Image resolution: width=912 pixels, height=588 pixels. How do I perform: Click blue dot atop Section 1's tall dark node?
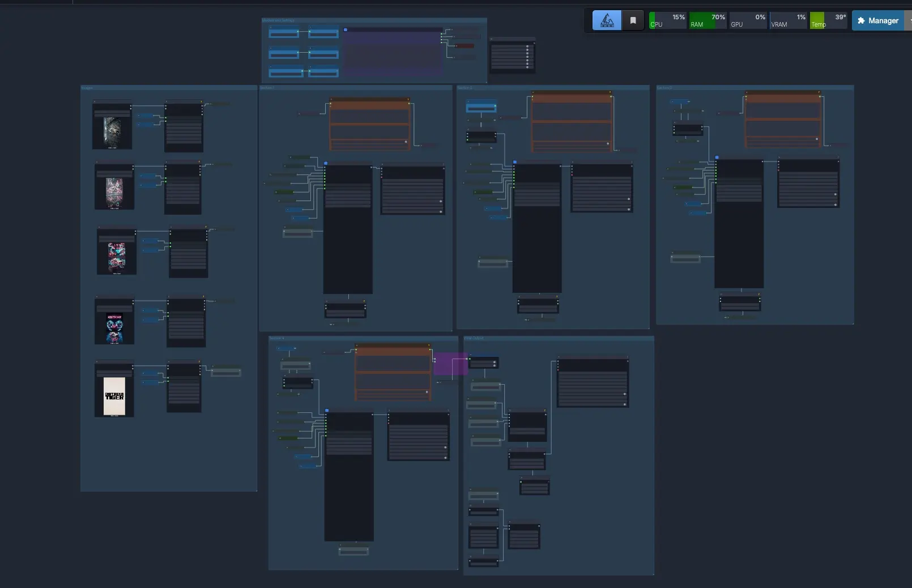pos(326,163)
